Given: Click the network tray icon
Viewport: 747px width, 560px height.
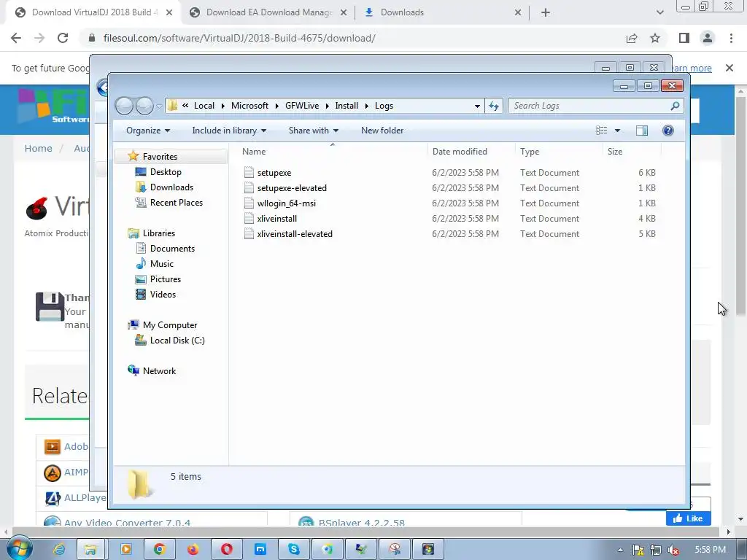Looking at the screenshot, I should [x=656, y=551].
